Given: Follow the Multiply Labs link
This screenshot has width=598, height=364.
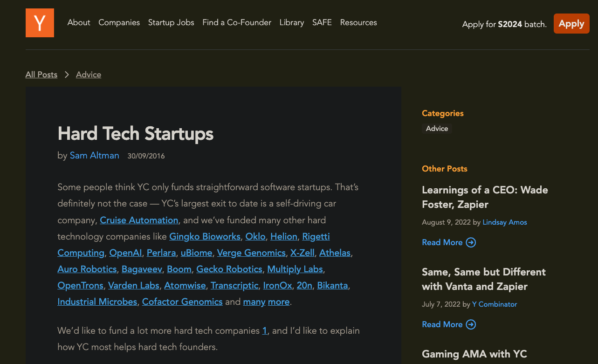Looking at the screenshot, I should 295,269.
